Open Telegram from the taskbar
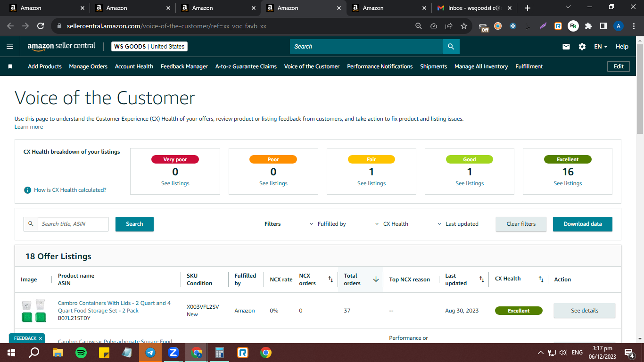Screen dimensions: 644x362 point(150,353)
